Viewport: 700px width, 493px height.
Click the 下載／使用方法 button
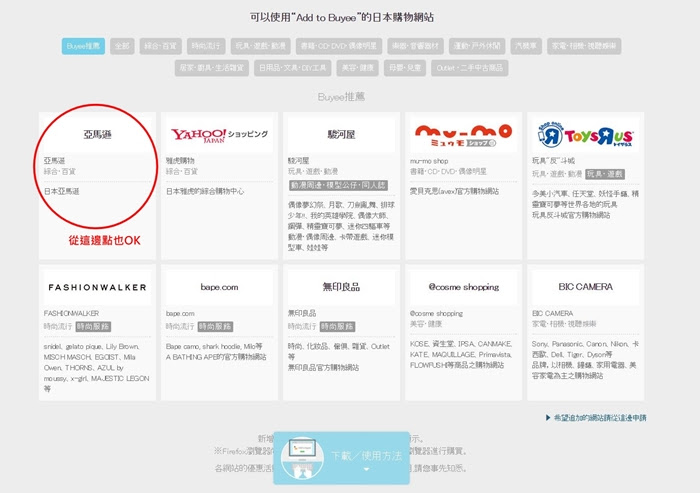point(342,458)
